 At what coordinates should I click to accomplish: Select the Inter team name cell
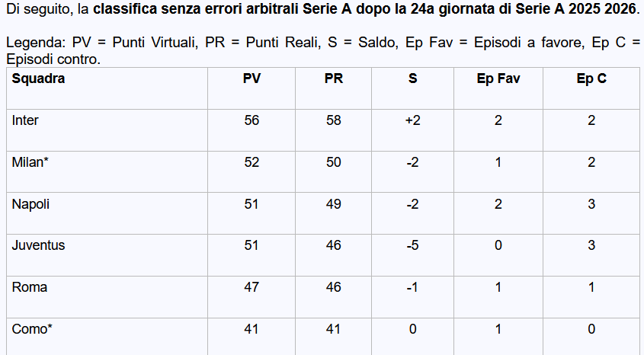click(x=26, y=120)
